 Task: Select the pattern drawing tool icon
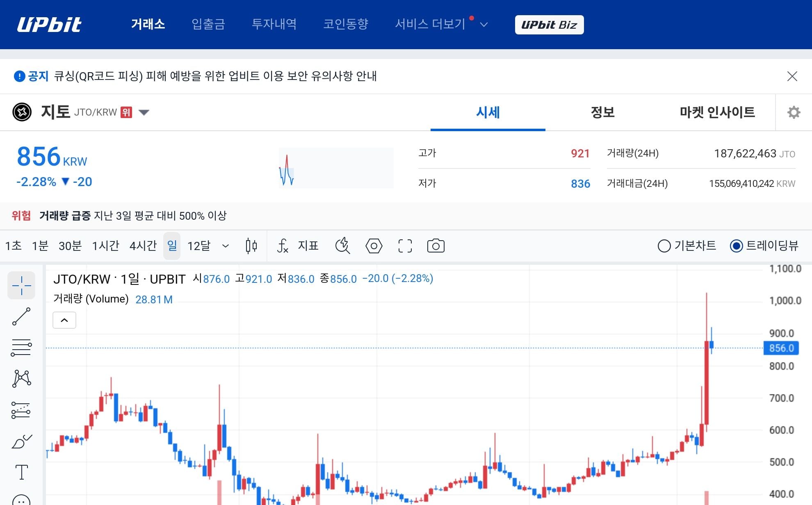21,379
